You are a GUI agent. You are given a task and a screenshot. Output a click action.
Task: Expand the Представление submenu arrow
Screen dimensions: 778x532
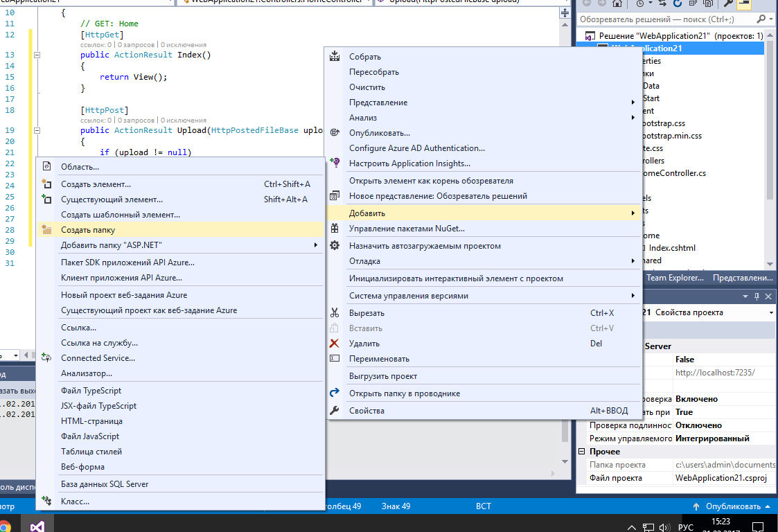coord(633,103)
